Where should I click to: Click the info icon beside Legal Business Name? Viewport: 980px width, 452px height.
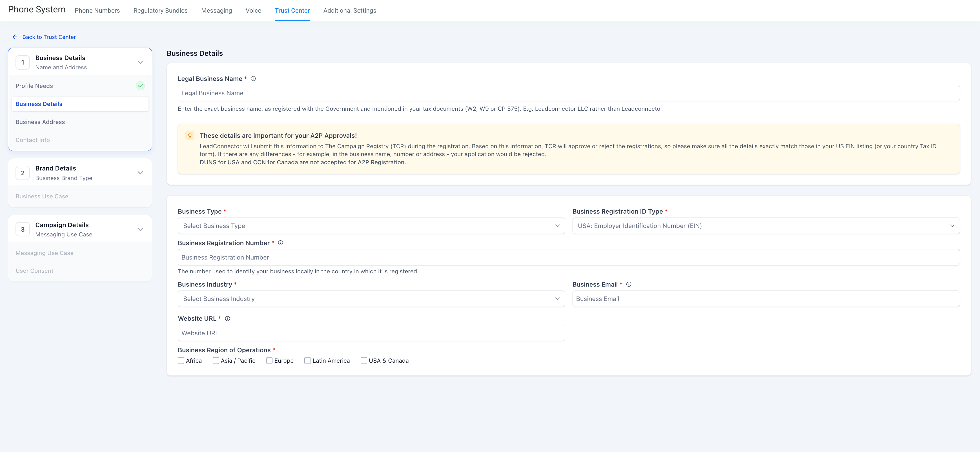tap(253, 78)
